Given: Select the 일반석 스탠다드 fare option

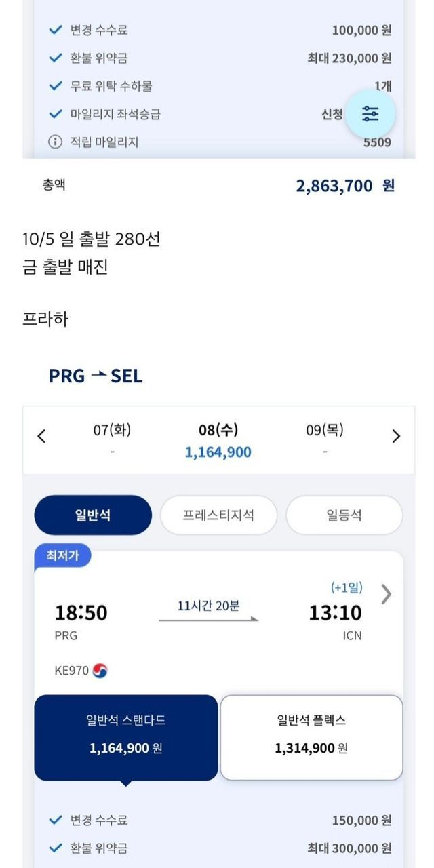Looking at the screenshot, I should pyautogui.click(x=126, y=736).
